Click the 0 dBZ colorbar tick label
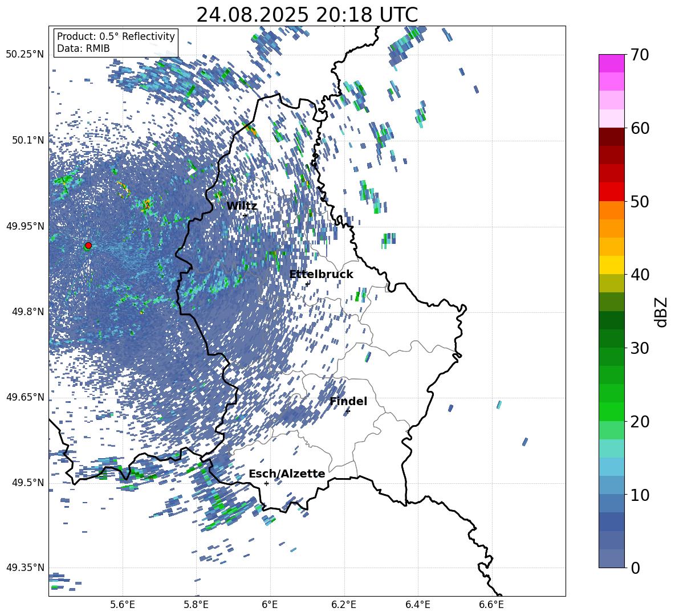 635,568
